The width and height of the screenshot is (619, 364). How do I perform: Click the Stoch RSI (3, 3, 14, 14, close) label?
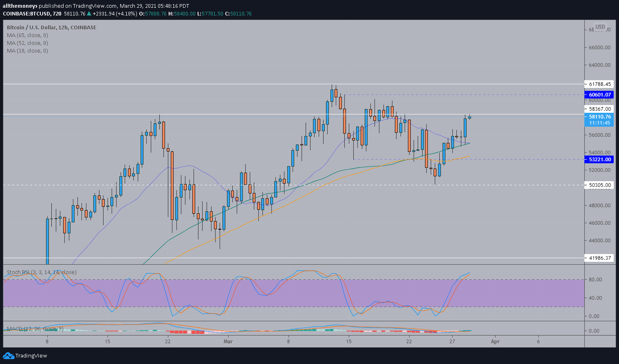(x=42, y=272)
